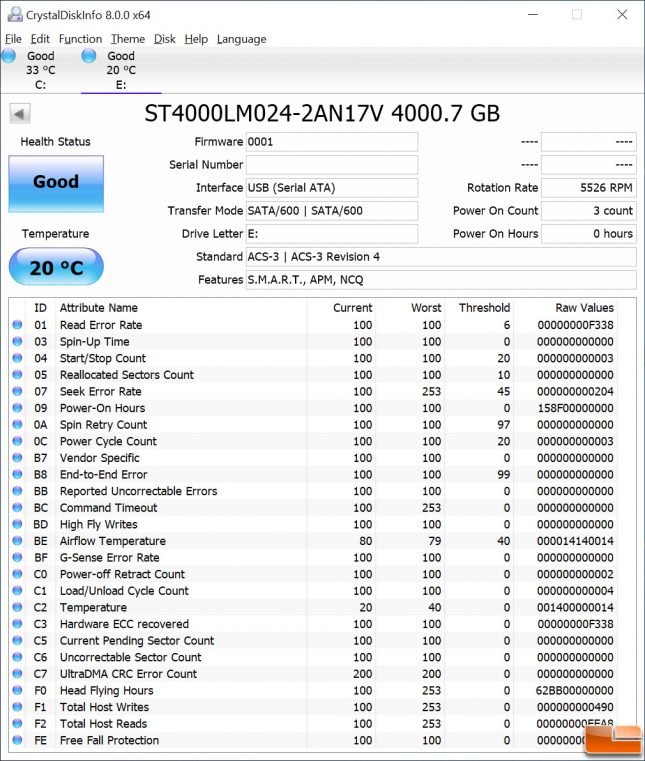This screenshot has width=645, height=761.
Task: Open the Help menu
Action: click(x=196, y=39)
